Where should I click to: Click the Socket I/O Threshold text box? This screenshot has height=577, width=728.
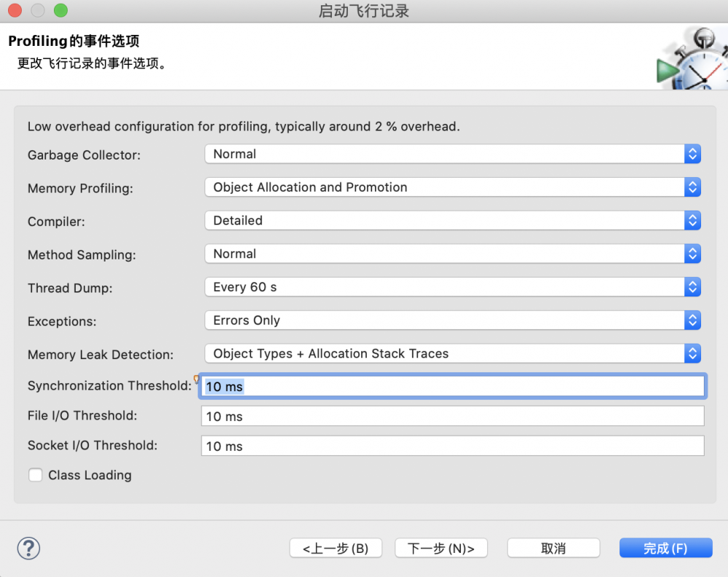pyautogui.click(x=451, y=446)
